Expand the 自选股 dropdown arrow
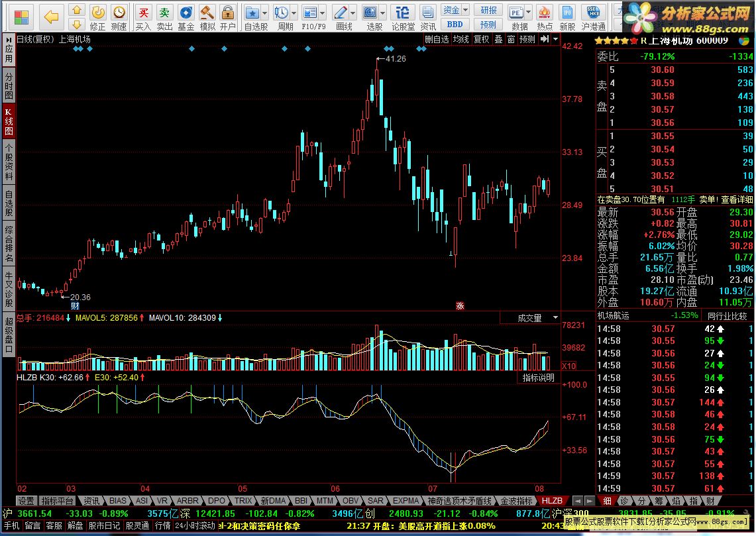 (x=265, y=13)
